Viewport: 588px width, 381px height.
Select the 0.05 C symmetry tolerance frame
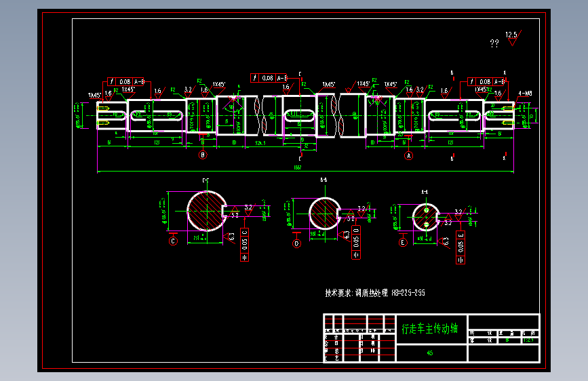pyautogui.click(x=244, y=245)
